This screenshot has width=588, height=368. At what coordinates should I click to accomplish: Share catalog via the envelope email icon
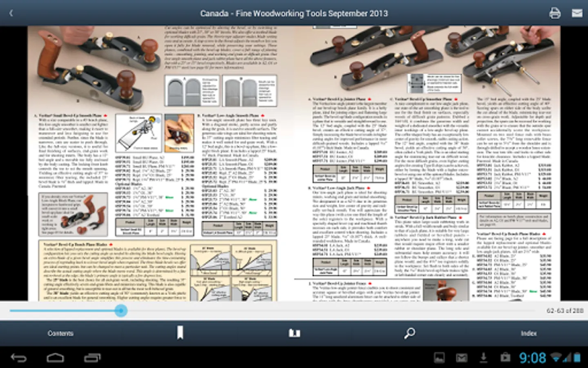[577, 13]
